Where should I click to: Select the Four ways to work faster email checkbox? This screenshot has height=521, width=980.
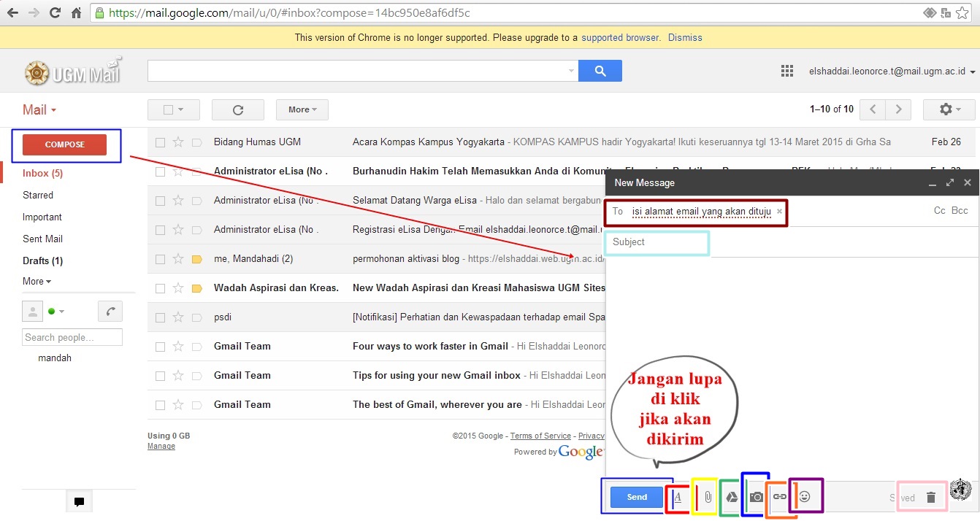(x=160, y=347)
